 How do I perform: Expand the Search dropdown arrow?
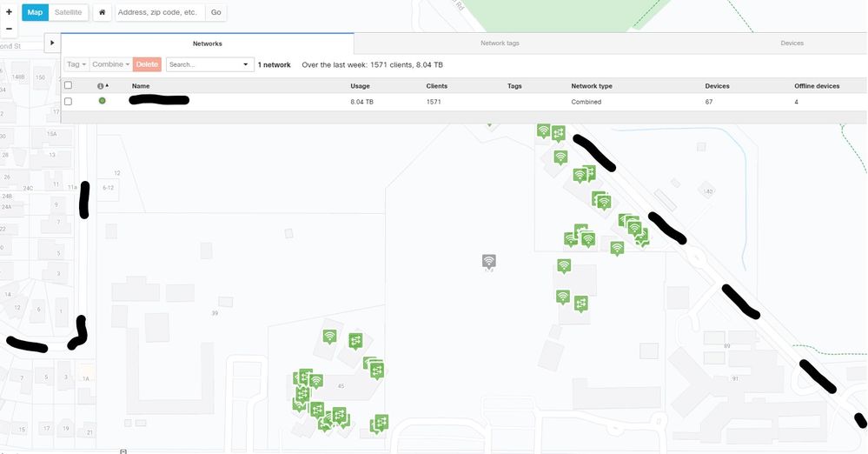point(244,64)
